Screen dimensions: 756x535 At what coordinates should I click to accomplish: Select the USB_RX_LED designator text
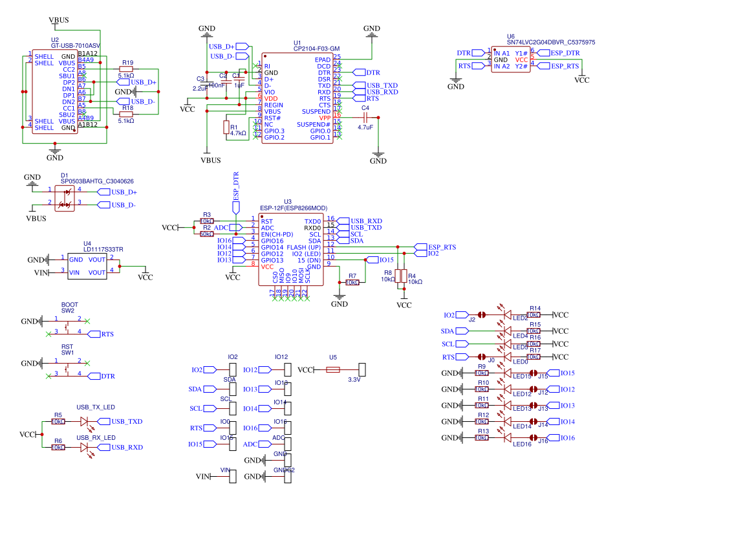tap(96, 438)
